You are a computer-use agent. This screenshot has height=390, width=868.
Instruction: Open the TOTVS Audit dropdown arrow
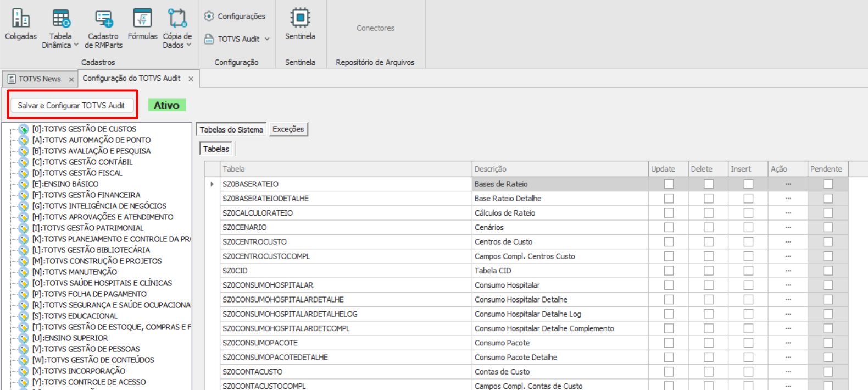click(x=267, y=39)
